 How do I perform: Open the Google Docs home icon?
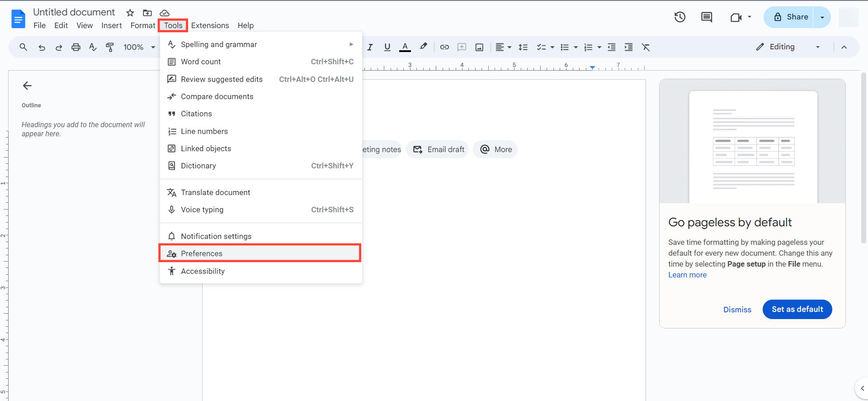18,19
